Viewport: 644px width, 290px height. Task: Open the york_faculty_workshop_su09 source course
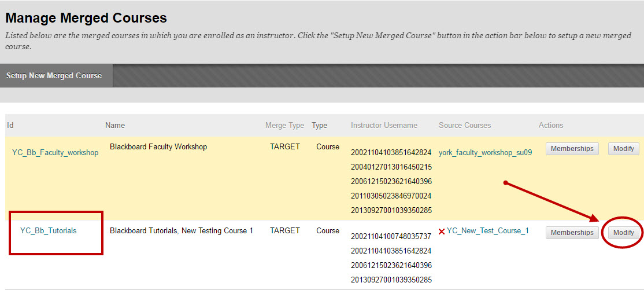(x=485, y=153)
